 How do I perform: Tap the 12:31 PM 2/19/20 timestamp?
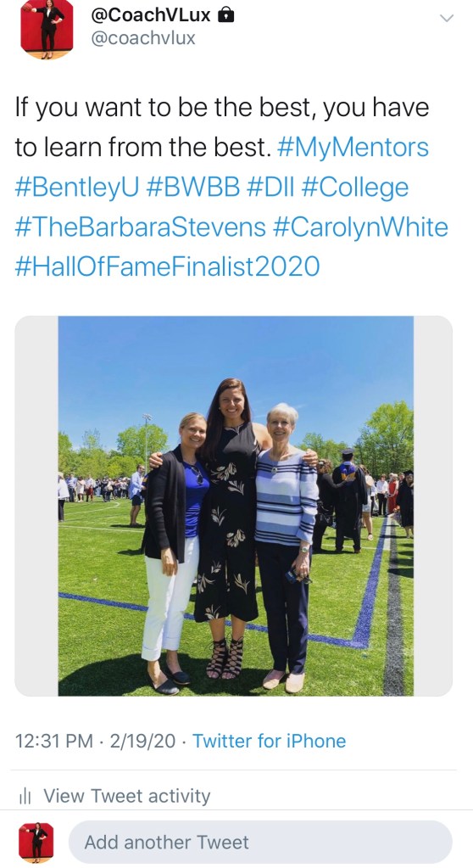pyautogui.click(x=95, y=741)
